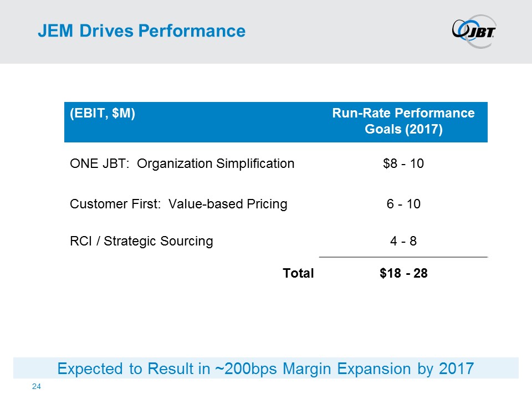Screen dimensions: 532x399
Task: Click slide page number 24
Action: (x=37, y=386)
